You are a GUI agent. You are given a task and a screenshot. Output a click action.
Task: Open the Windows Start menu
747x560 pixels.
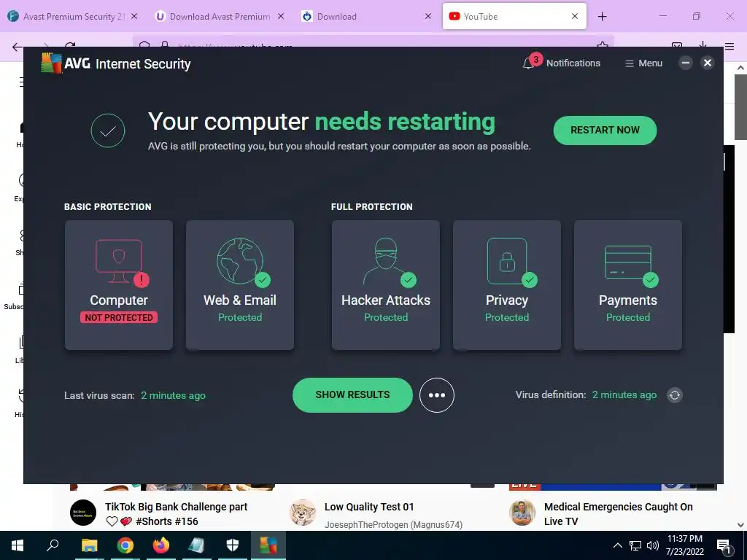click(18, 545)
